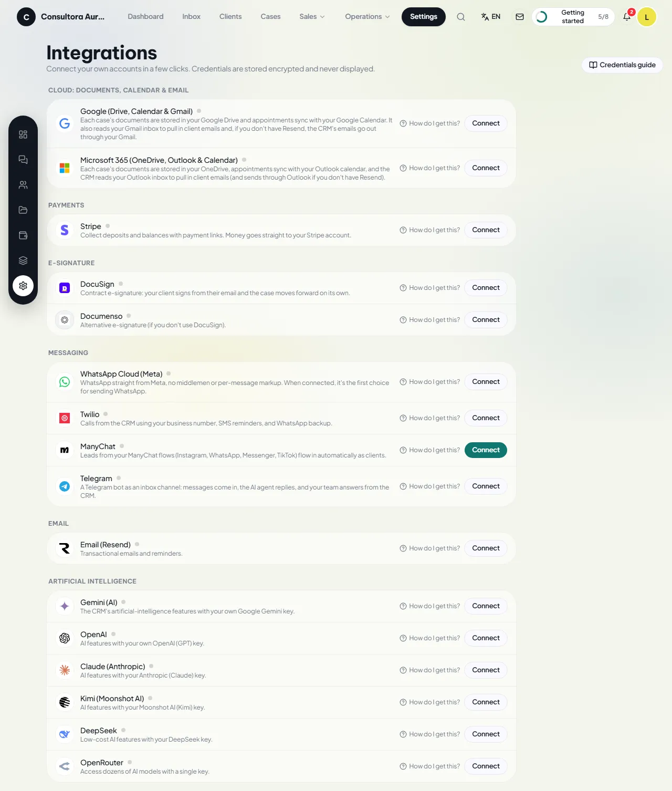Open Getting started 5/8 progress indicator
The width and height of the screenshot is (672, 791).
(573, 17)
